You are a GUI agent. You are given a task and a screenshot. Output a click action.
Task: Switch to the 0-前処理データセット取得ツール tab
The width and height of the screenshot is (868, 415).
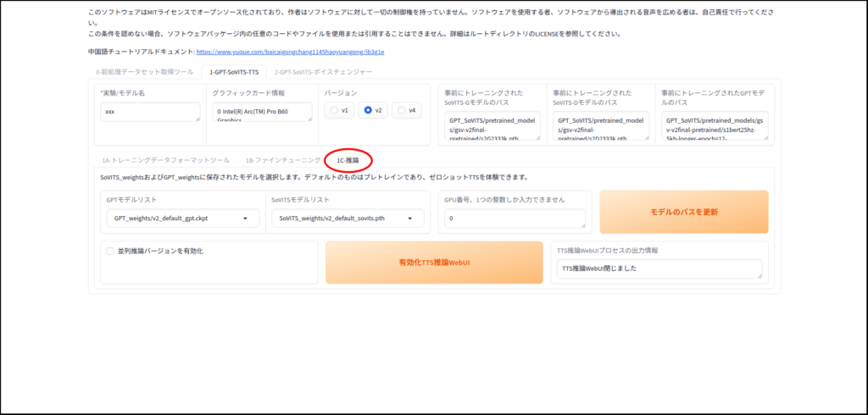tap(144, 72)
